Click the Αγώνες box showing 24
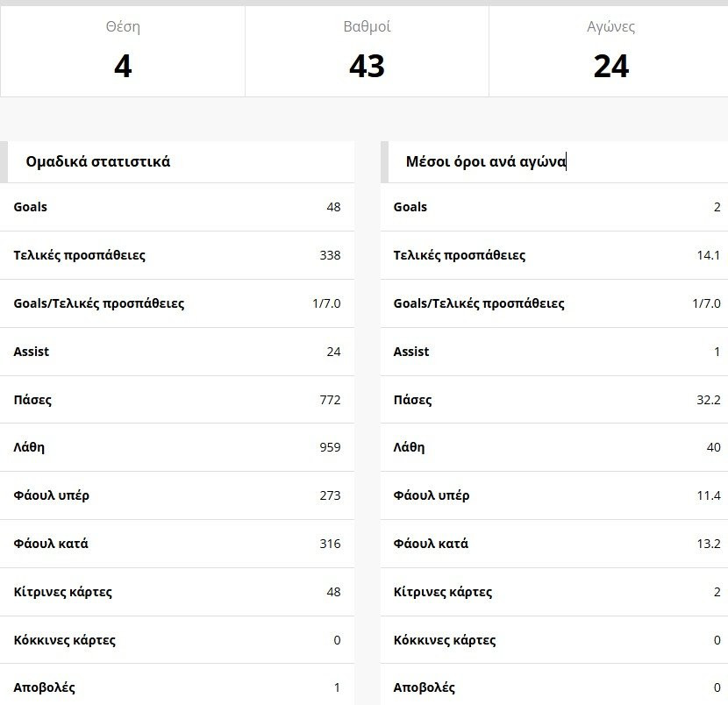Screen dimensions: 728x705 610,53
